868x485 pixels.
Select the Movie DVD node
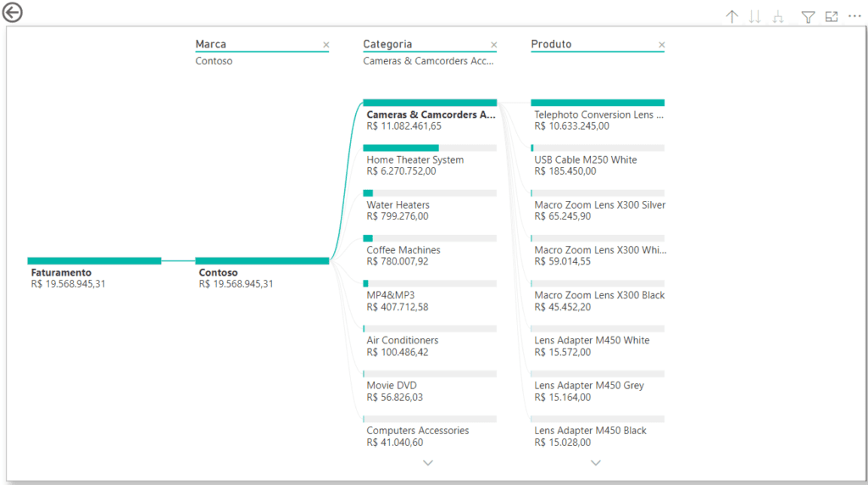click(x=430, y=387)
